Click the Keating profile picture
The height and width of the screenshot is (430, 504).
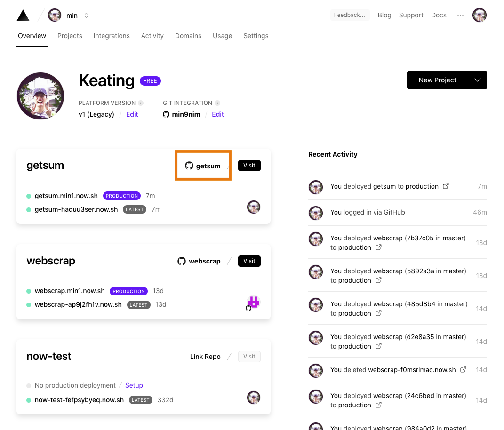[40, 96]
